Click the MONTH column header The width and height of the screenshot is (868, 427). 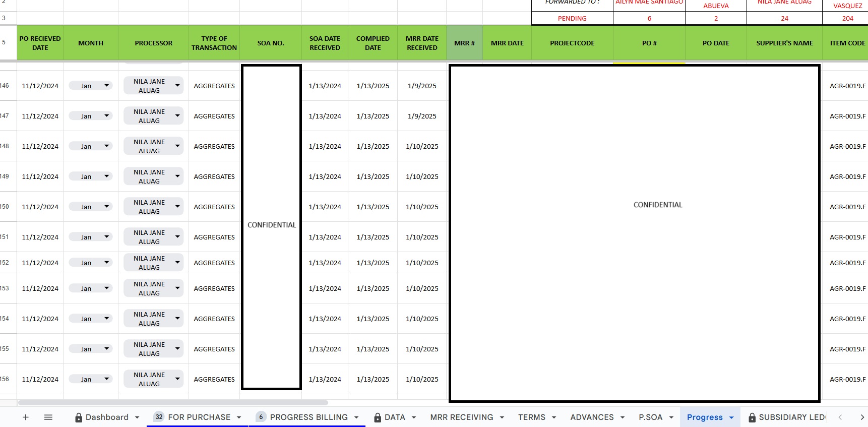91,43
